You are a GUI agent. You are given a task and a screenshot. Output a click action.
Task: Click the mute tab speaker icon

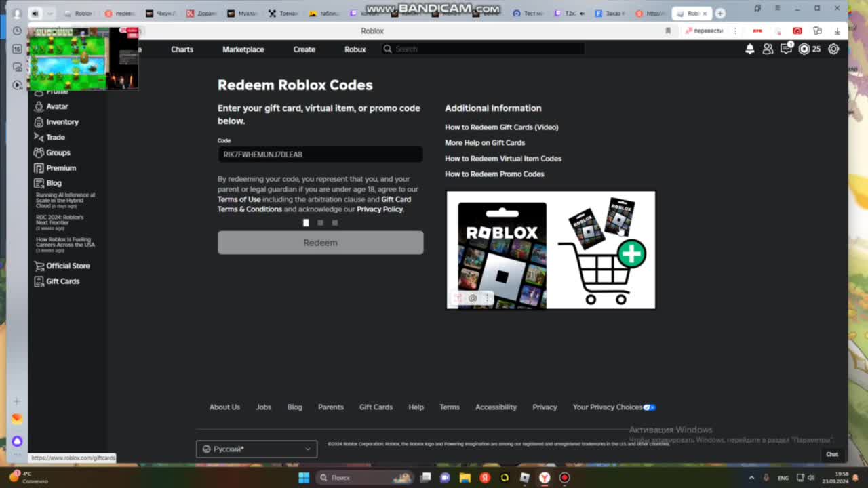[x=35, y=13]
